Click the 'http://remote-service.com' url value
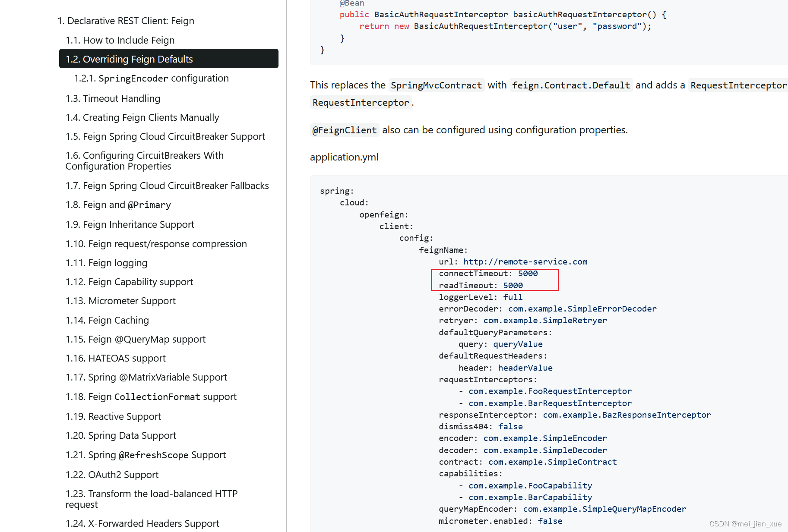This screenshot has width=788, height=532. 525,262
